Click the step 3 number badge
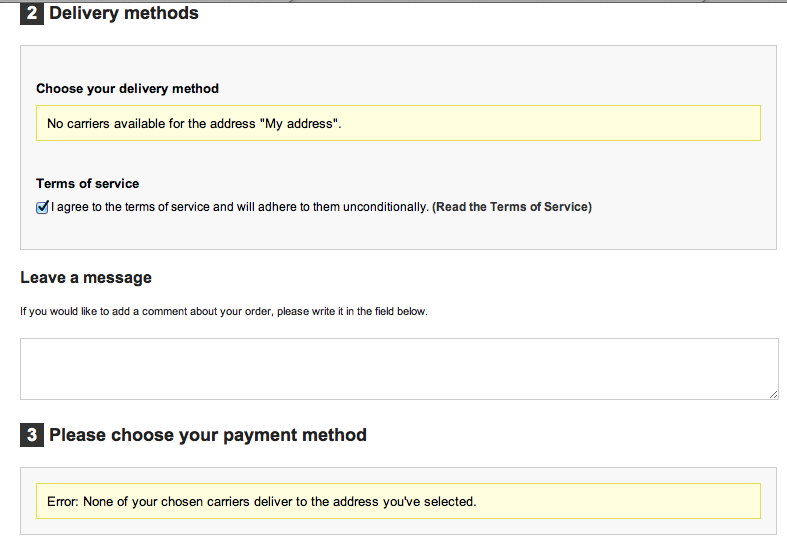This screenshot has width=787, height=541. pyautogui.click(x=32, y=435)
